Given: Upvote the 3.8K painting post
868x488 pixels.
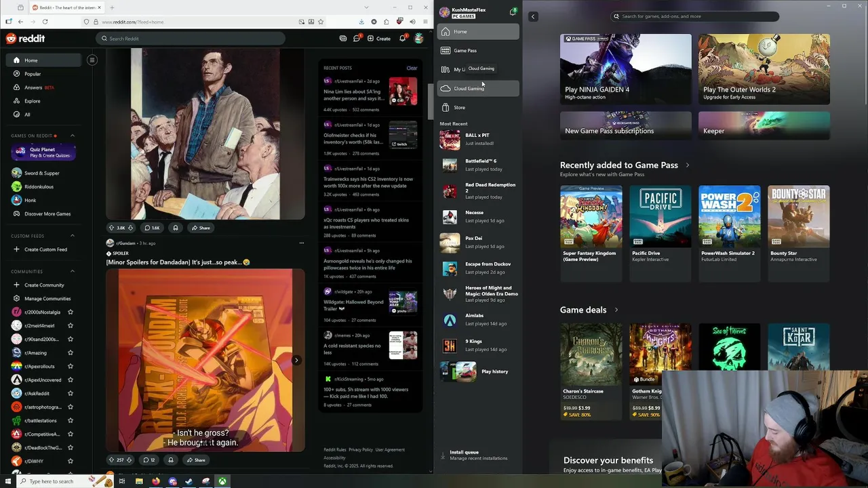Looking at the screenshot, I should 112,228.
